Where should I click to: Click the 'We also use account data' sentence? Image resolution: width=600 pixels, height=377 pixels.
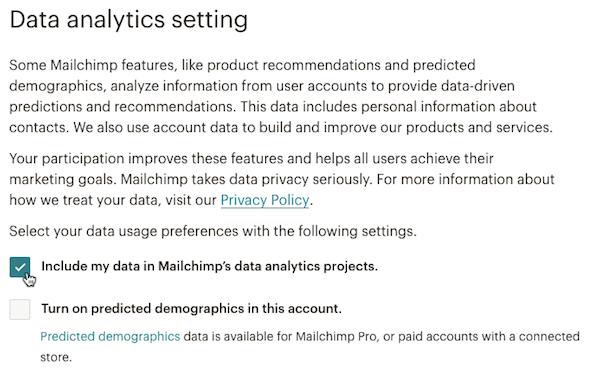313,127
